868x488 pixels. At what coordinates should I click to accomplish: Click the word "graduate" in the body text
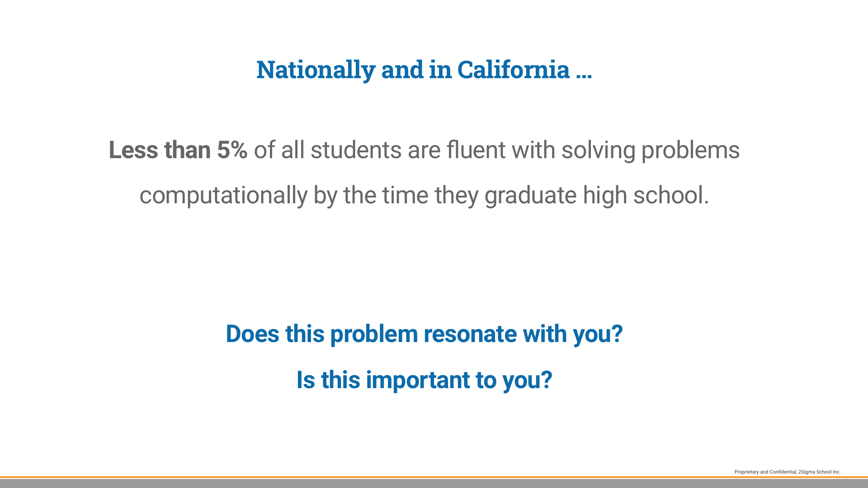(530, 195)
